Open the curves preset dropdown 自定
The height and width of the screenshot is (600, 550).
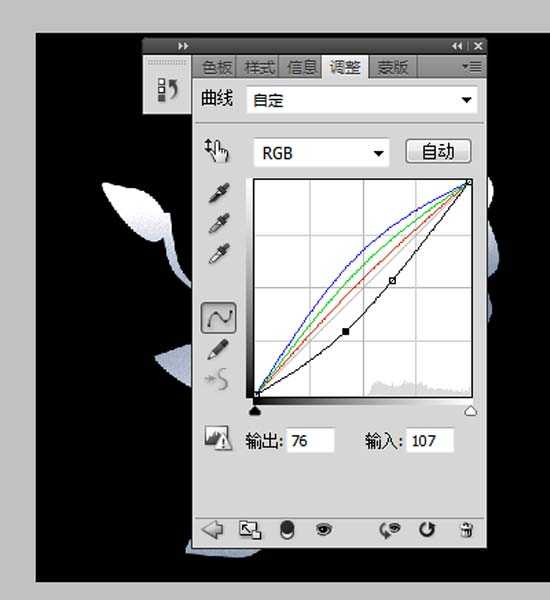[362, 100]
